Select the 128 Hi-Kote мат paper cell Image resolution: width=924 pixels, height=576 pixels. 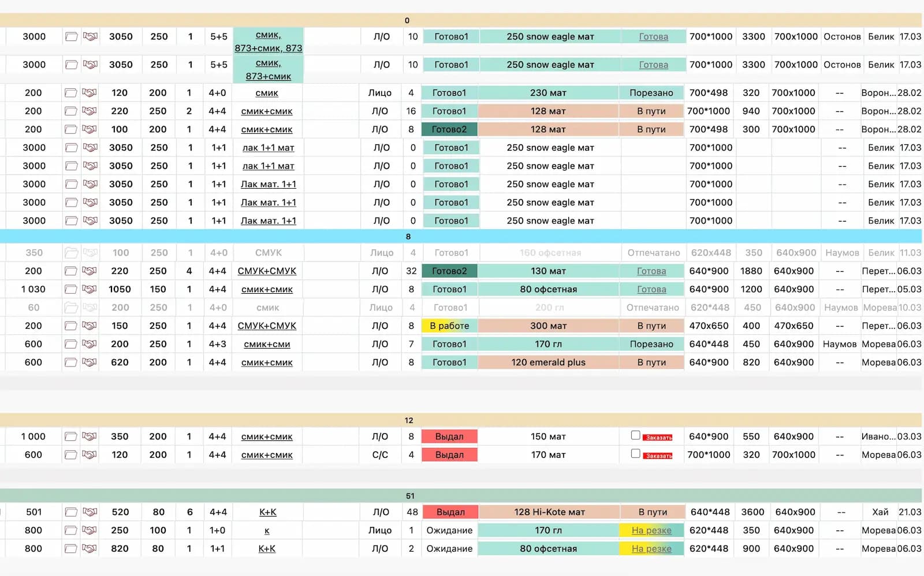coord(549,512)
